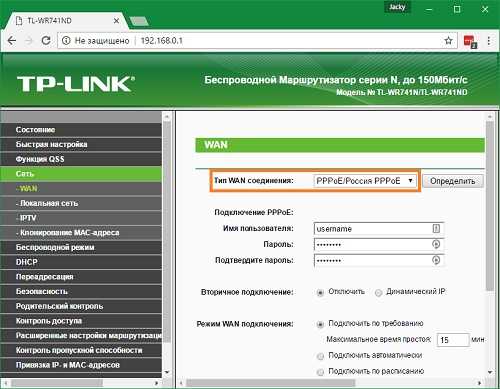Click the main panel scrollbar down arrow
The width and height of the screenshot is (500, 389).
490,372
